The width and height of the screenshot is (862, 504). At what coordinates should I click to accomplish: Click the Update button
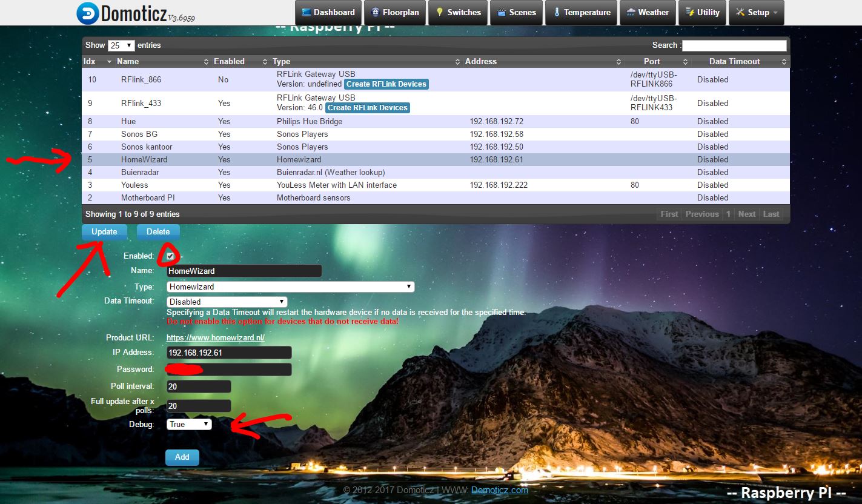(x=104, y=232)
